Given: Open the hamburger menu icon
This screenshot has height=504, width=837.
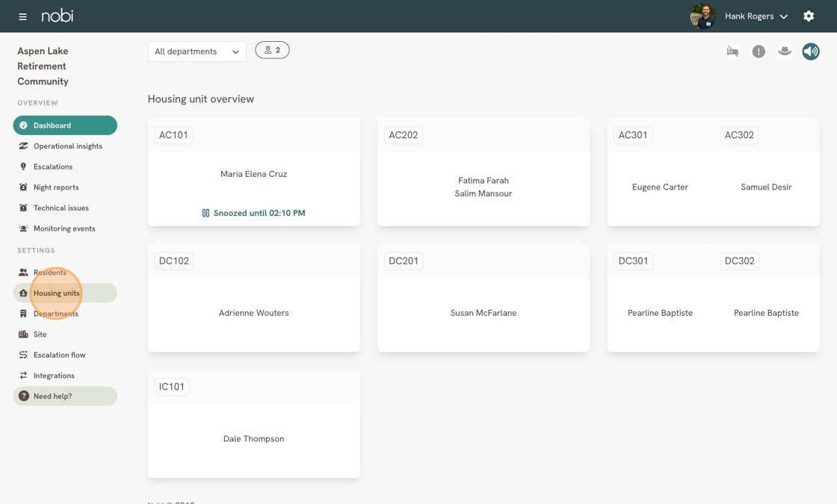Looking at the screenshot, I should point(22,16).
